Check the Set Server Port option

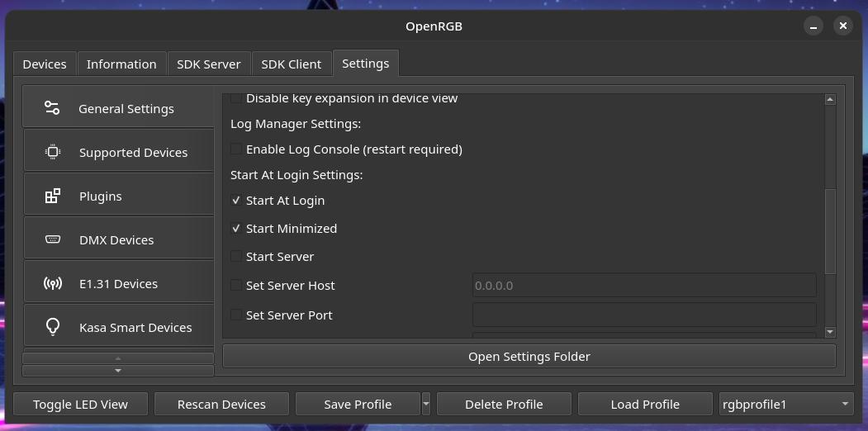coord(236,315)
